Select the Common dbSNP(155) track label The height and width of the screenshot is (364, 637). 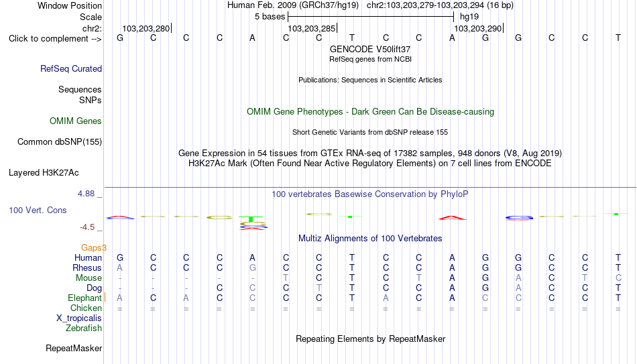[x=60, y=142]
